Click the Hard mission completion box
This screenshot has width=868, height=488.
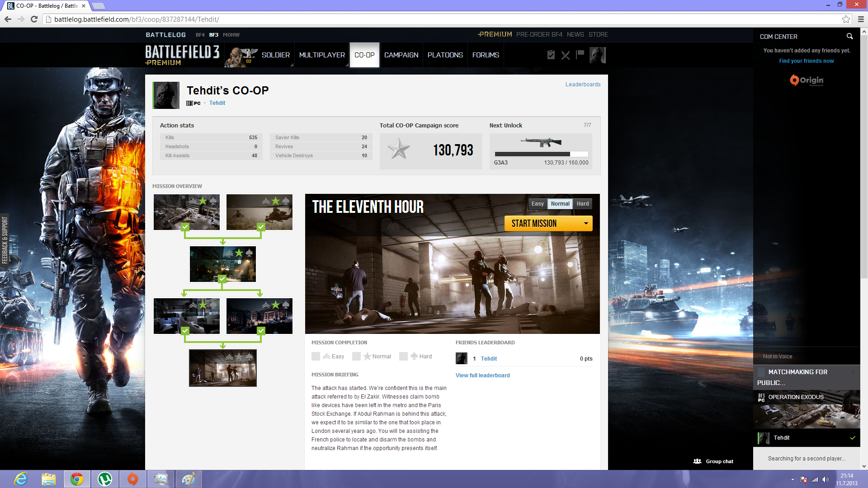click(403, 357)
